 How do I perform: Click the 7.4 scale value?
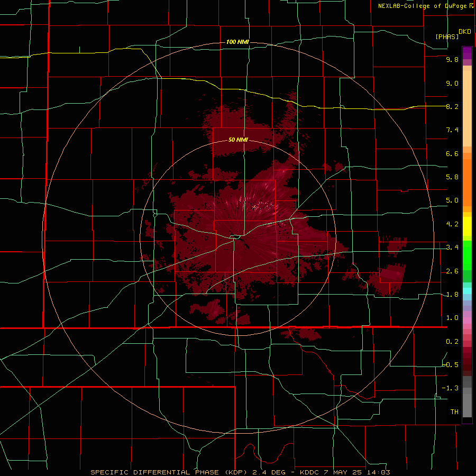pyautogui.click(x=452, y=130)
